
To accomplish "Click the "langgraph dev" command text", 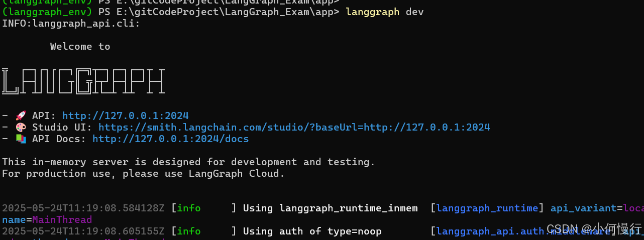I will click(x=385, y=12).
